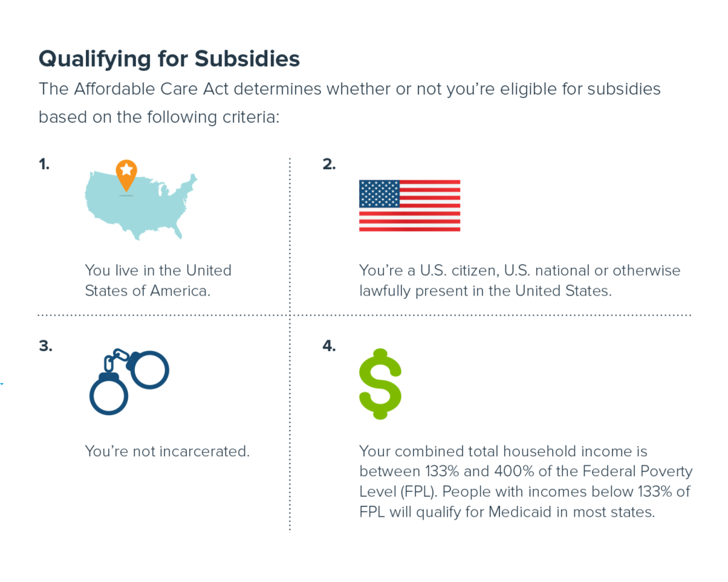Click the number 3. label

point(45,346)
